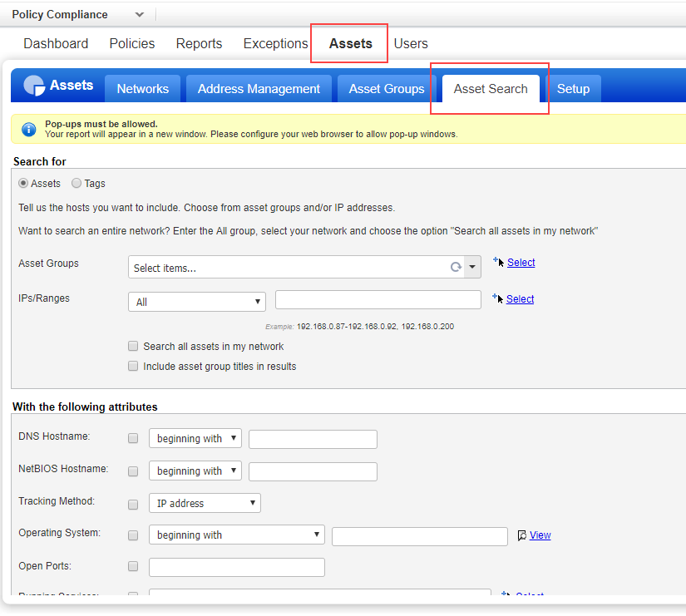The height and width of the screenshot is (616, 686).
Task: Enable the DNS Hostname attribute checkbox
Action: [x=133, y=438]
